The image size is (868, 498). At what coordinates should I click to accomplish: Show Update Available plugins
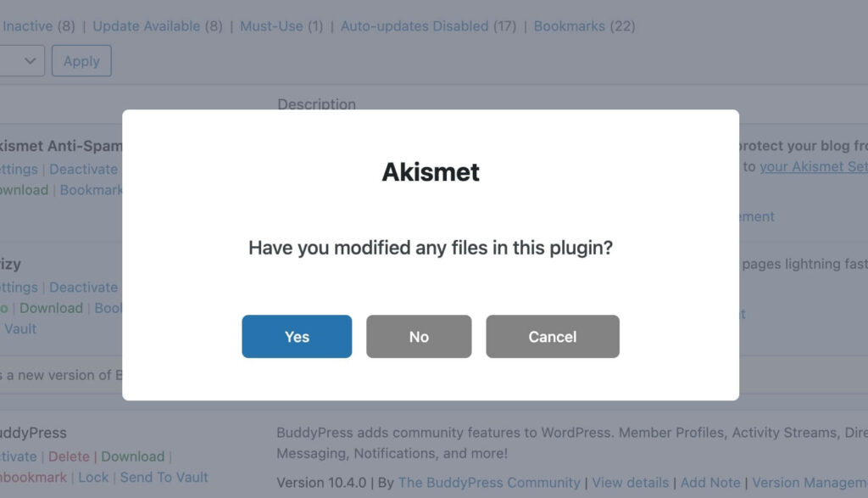146,26
